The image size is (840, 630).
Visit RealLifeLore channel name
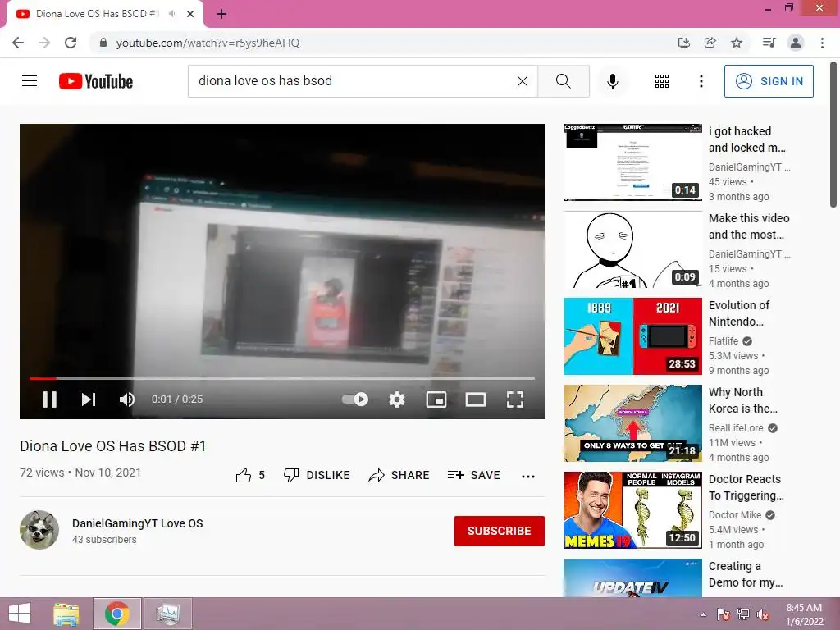click(736, 427)
